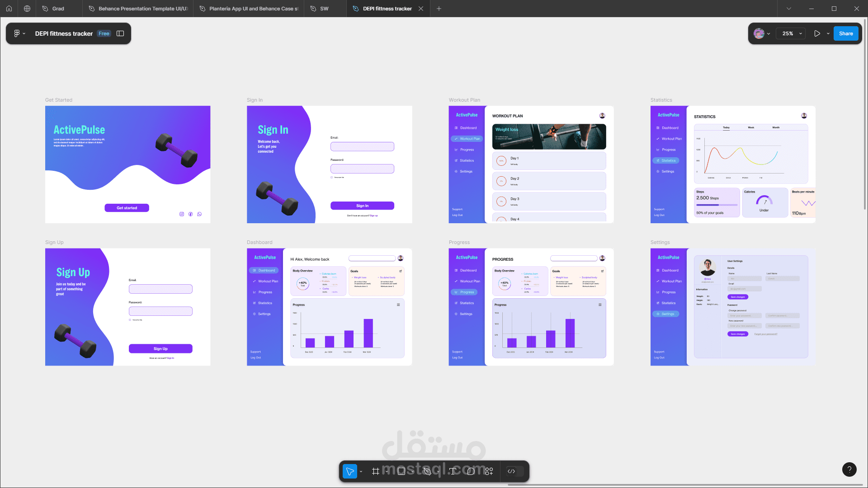Select the Comment tool
This screenshot has height=488, width=868.
471,471
